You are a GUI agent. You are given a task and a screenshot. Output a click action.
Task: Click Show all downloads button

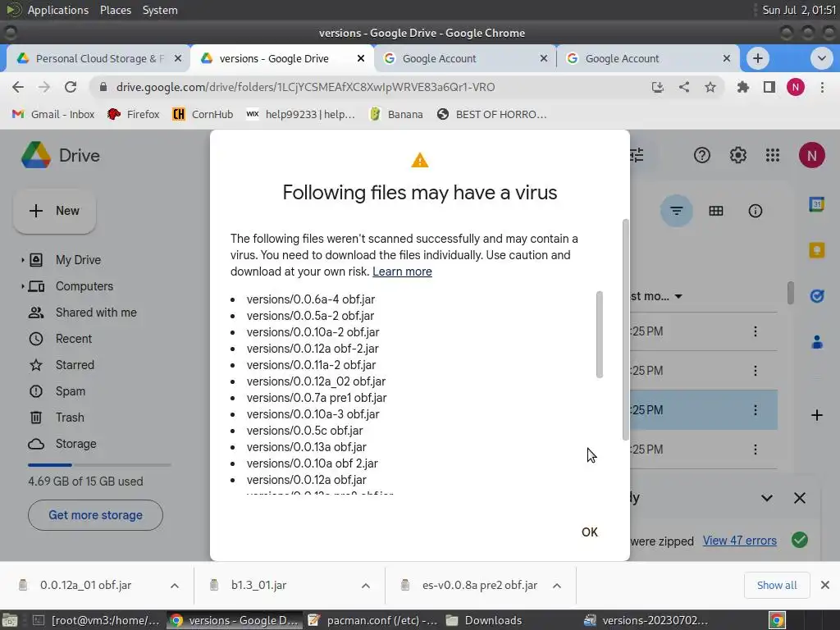coord(776,585)
